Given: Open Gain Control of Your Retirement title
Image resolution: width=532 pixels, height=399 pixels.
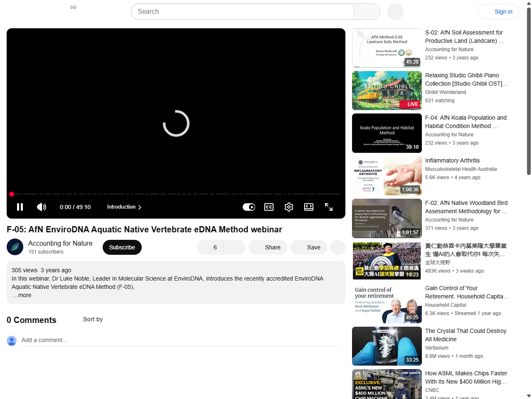Looking at the screenshot, I should [467, 292].
